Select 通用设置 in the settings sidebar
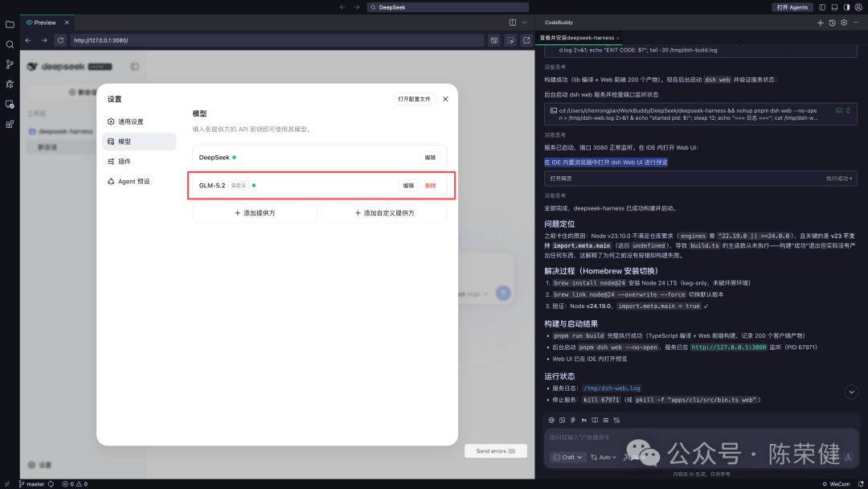The image size is (868, 489). tap(139, 121)
